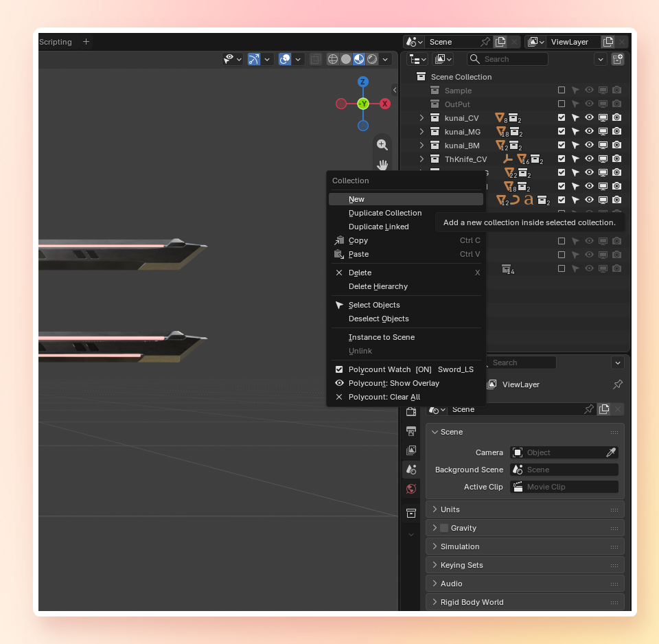Image resolution: width=659 pixels, height=644 pixels.
Task: Expand the kunai_CV collection
Action: click(x=421, y=118)
